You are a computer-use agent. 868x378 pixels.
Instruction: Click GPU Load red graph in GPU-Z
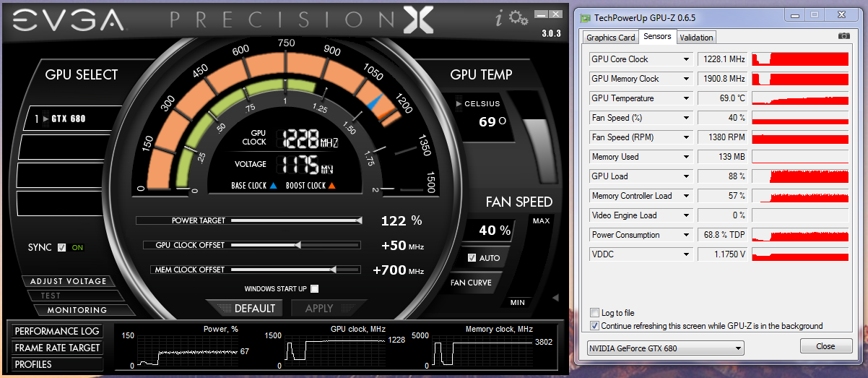[800, 176]
